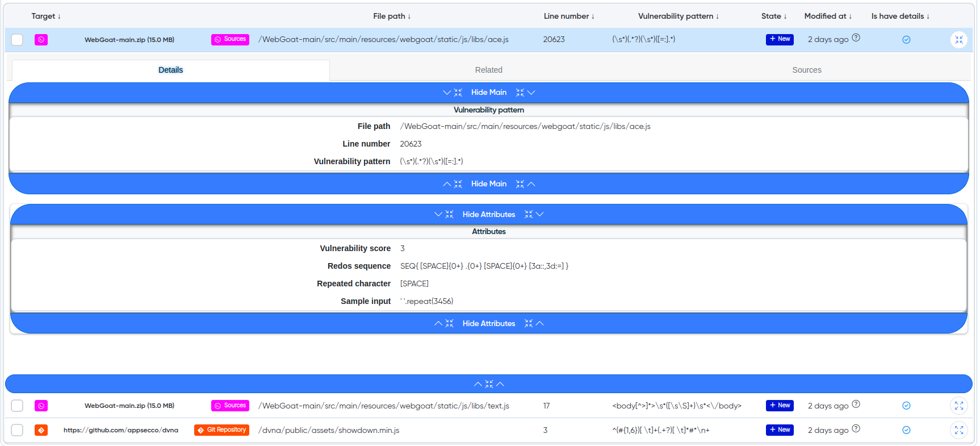Click left down-chevron on top Hide Main bar

447,93
